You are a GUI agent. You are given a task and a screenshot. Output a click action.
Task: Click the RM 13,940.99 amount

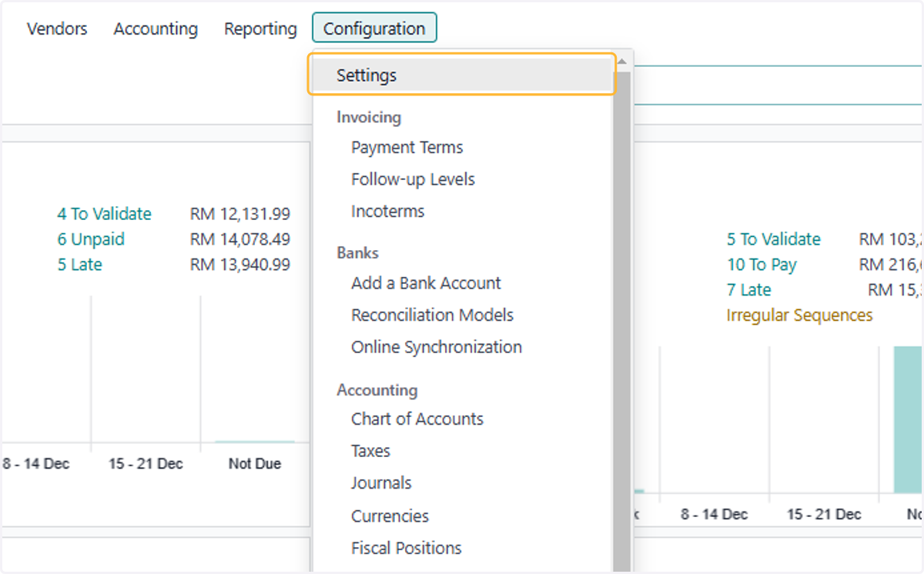(x=240, y=265)
